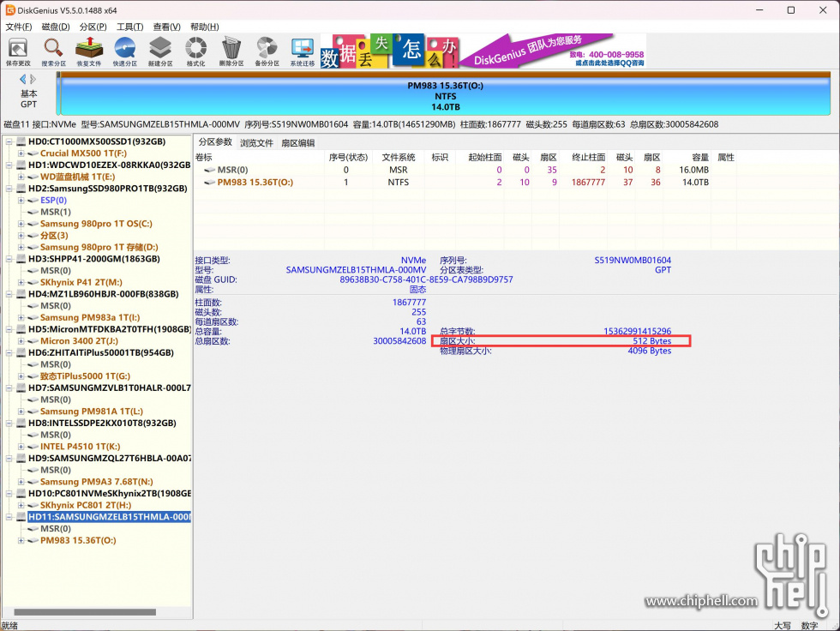Click the disk tree horizontal scrollbar

[x=85, y=612]
